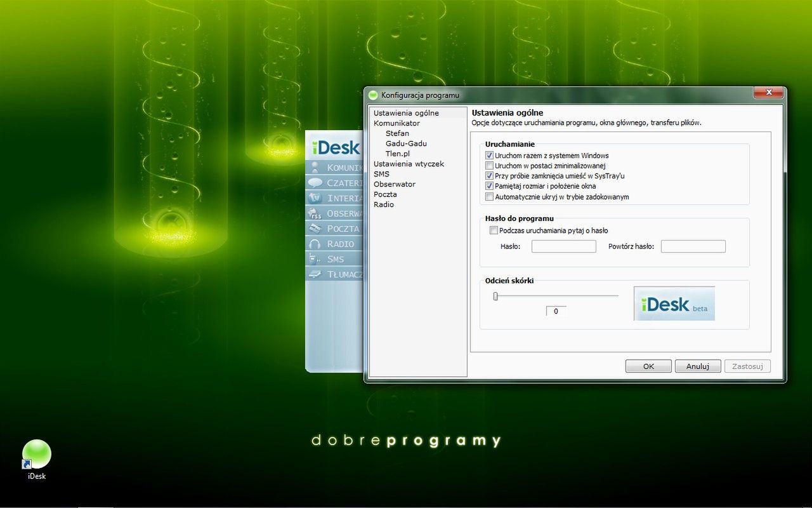The height and width of the screenshot is (508, 812).
Task: Click the green icon in Konfiguracja title bar
Action: pyautogui.click(x=374, y=95)
